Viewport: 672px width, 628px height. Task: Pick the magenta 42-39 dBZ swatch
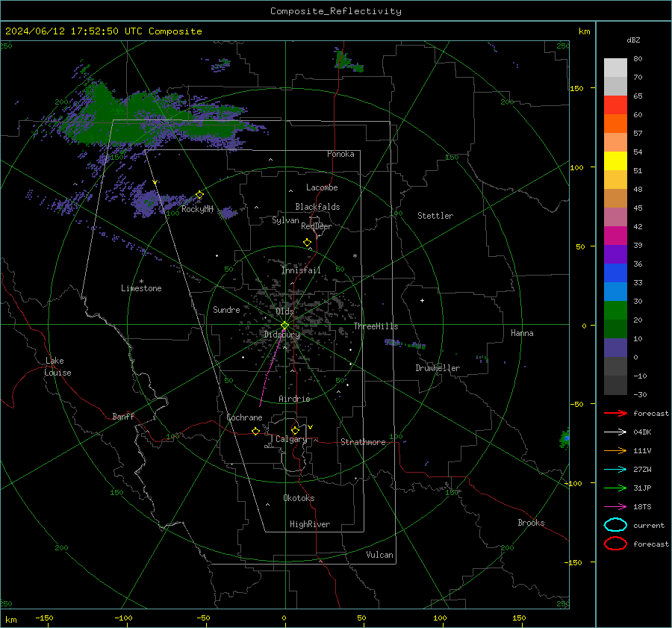(x=615, y=235)
